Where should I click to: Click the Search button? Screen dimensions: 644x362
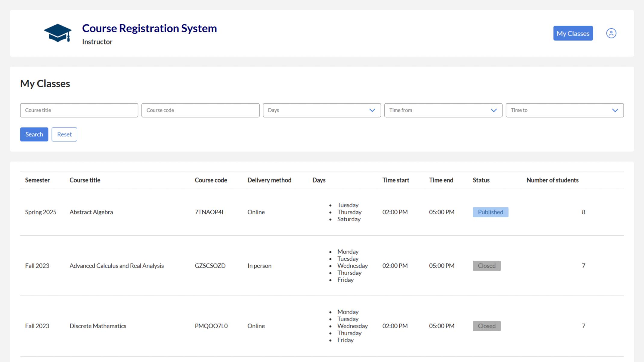[34, 134]
